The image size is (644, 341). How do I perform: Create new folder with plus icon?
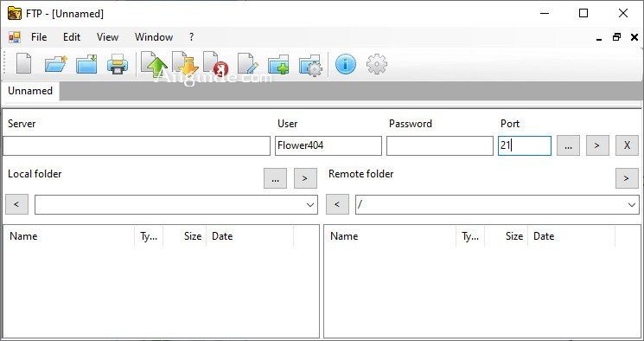click(278, 65)
